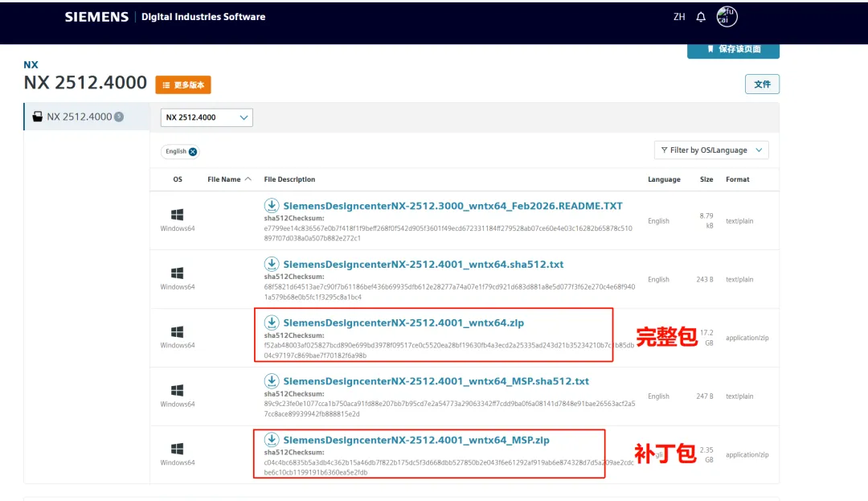Image resolution: width=868 pixels, height=501 pixels.
Task: Click the Windows64 icon in wntx64.zip row
Action: click(177, 332)
